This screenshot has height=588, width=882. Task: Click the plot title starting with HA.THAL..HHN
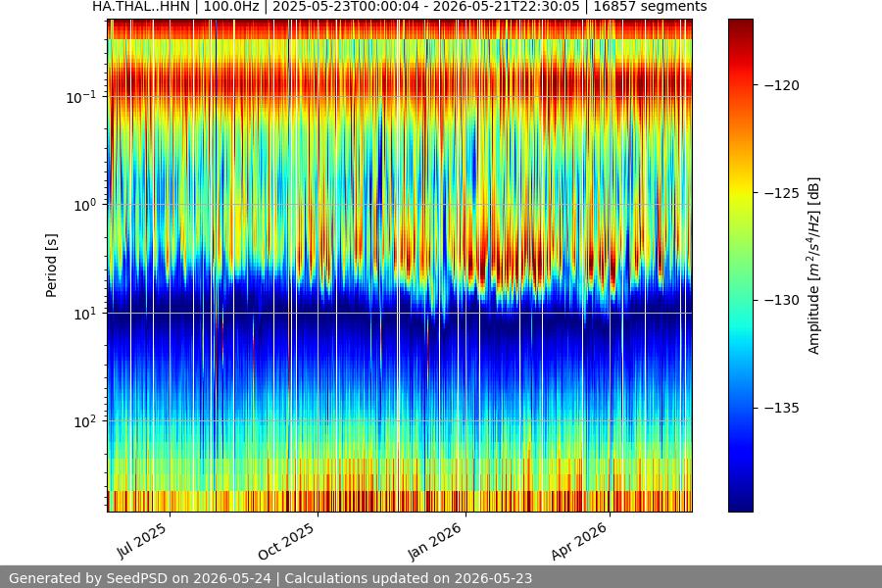(x=400, y=7)
